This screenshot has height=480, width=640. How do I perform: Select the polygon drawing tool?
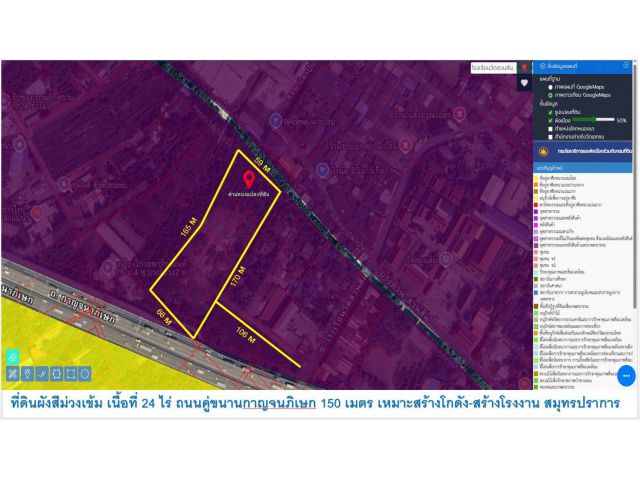point(56,373)
